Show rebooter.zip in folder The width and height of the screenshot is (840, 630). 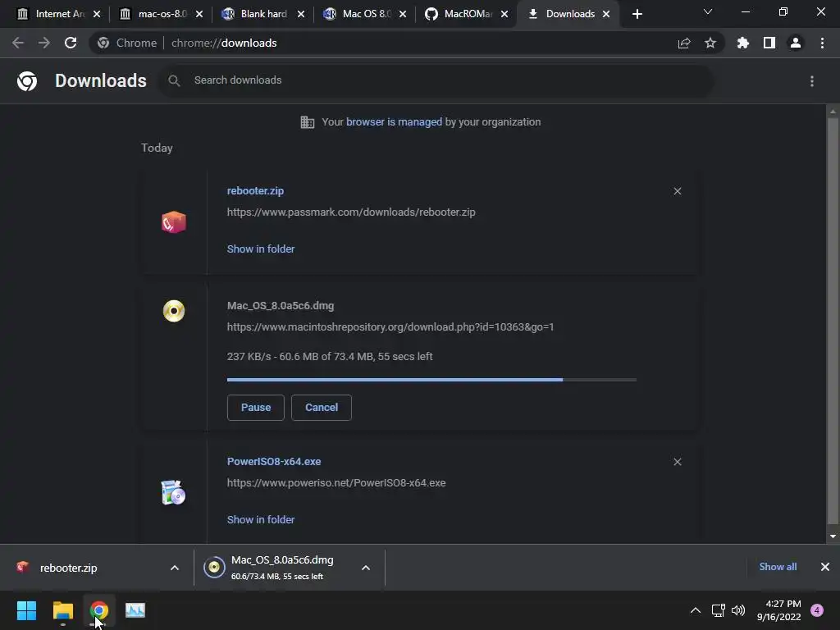(261, 249)
